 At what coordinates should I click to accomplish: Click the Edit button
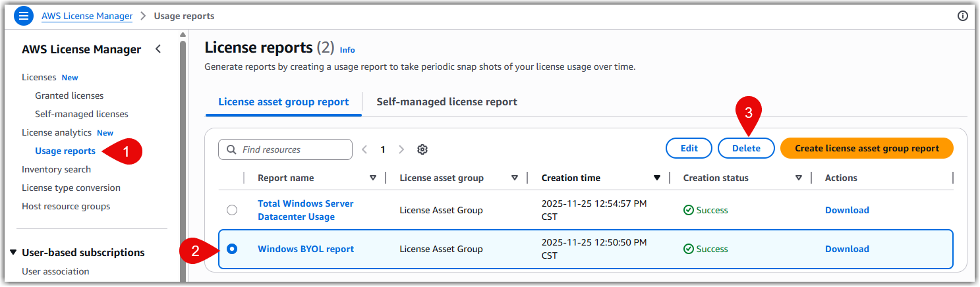pos(689,148)
